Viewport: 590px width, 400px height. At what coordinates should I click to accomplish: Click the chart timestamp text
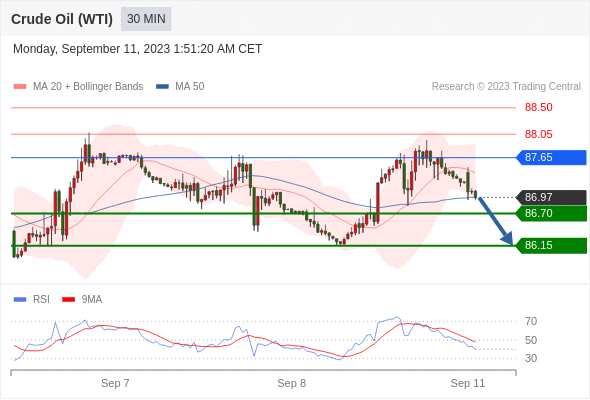pos(137,49)
